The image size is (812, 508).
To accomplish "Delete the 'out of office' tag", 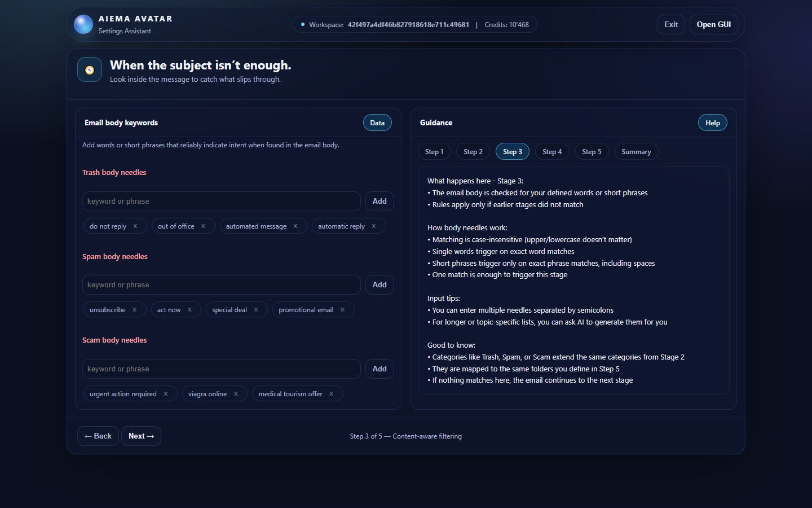I will click(204, 226).
